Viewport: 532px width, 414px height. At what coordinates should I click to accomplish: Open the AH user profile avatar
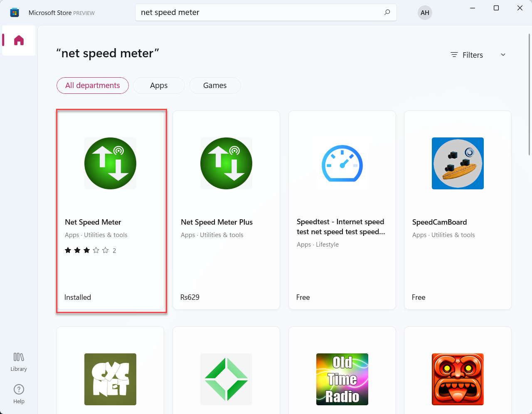(424, 12)
